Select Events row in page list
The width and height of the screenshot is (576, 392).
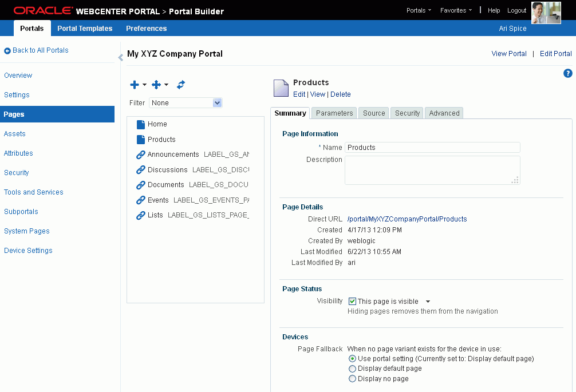point(192,200)
